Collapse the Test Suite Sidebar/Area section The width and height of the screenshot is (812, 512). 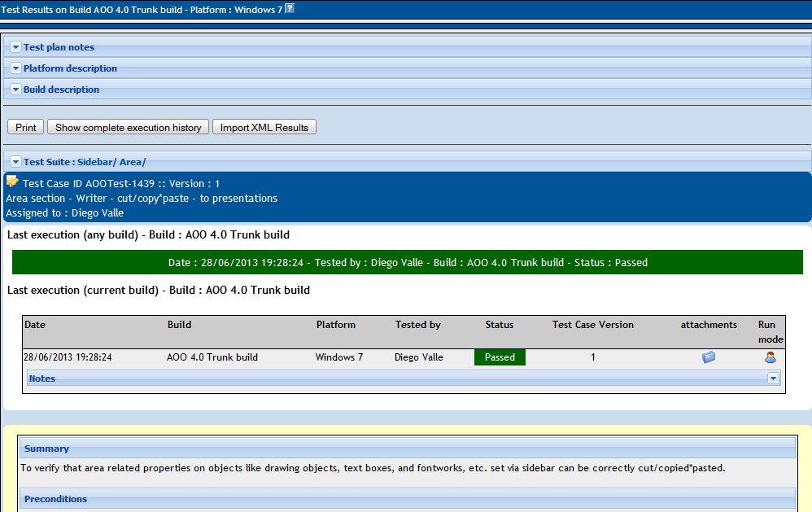[15, 162]
